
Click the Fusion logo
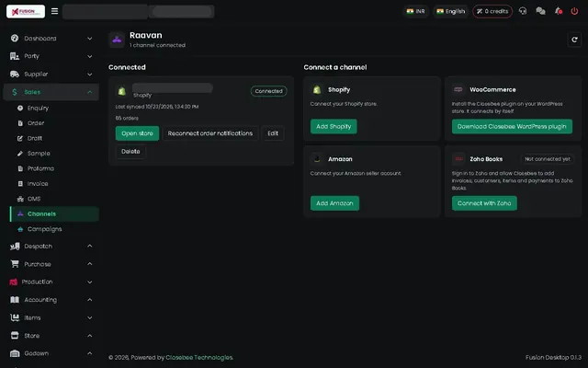pyautogui.click(x=26, y=11)
